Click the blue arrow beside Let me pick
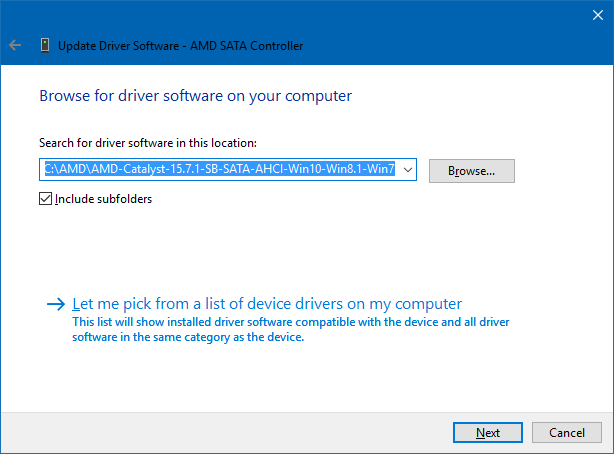The image size is (614, 454). tap(56, 304)
